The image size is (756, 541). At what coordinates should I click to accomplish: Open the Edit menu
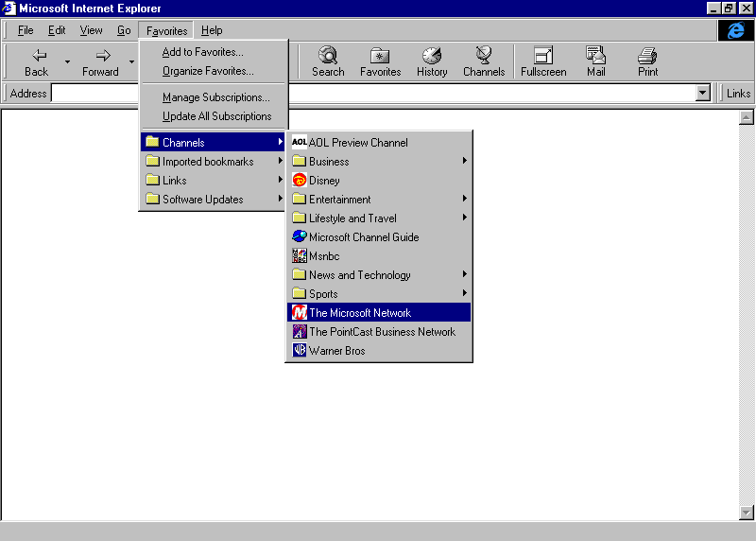point(57,30)
